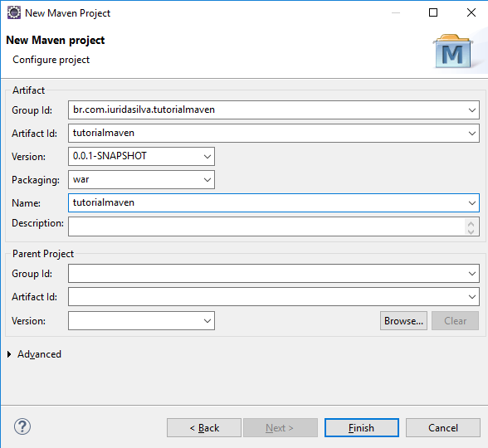Open the Parent Project Version dropdown arrow
Screen dimensions: 488x448
click(207, 321)
